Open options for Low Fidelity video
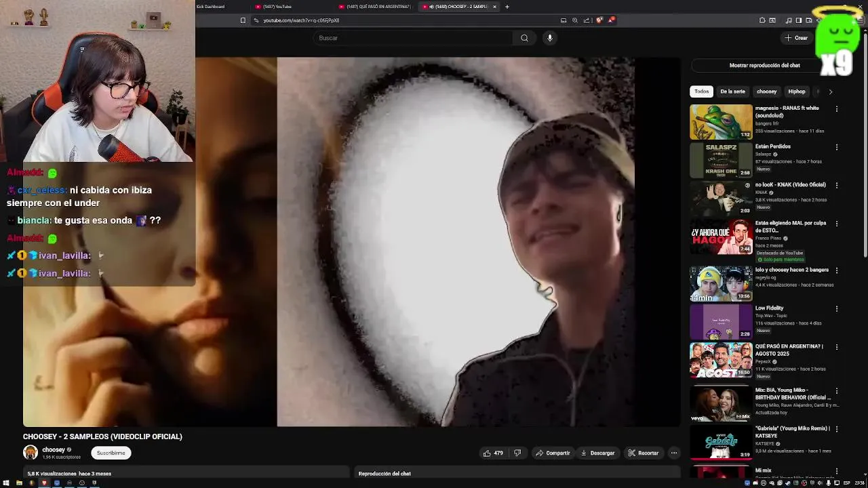This screenshot has width=868, height=488. [837, 309]
